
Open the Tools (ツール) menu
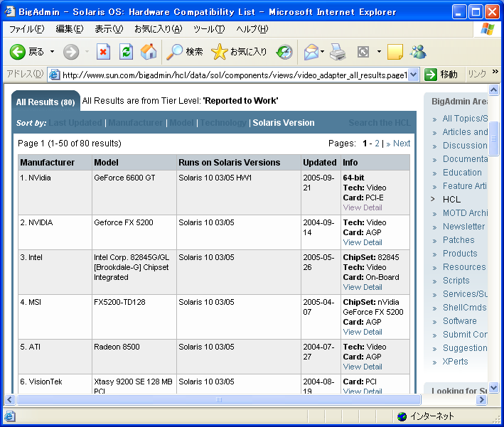(x=209, y=29)
